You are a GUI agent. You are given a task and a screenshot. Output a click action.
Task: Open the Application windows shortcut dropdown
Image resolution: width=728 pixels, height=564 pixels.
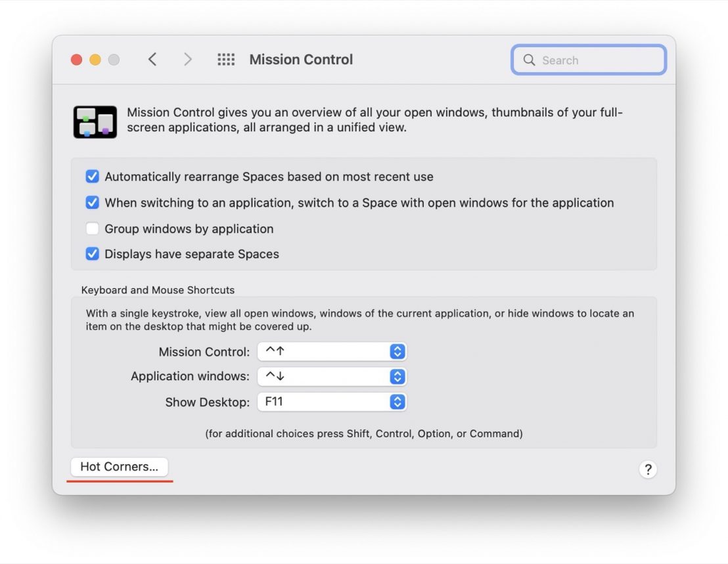[332, 376]
